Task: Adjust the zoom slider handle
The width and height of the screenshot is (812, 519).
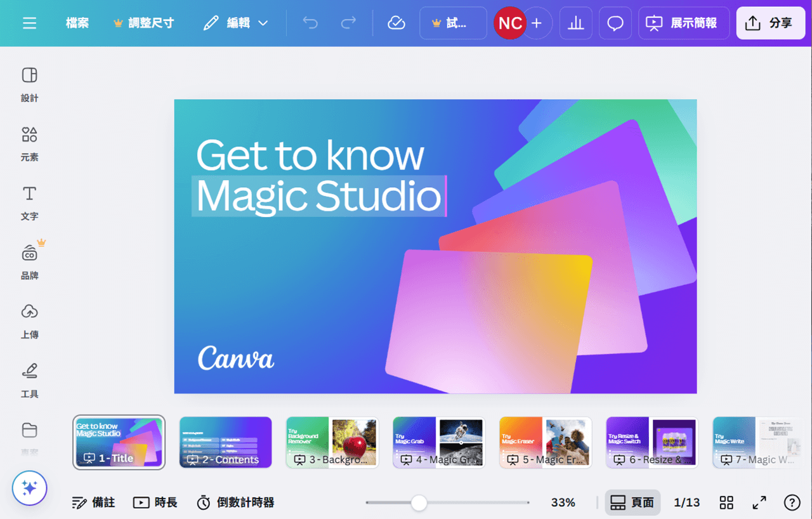Action: pos(419,503)
